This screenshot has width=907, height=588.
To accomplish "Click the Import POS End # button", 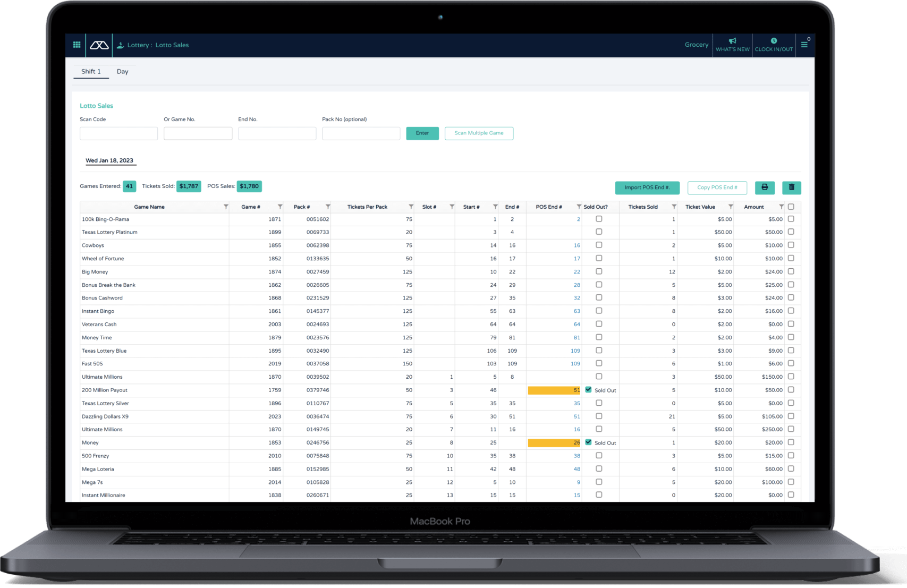I will [x=647, y=188].
